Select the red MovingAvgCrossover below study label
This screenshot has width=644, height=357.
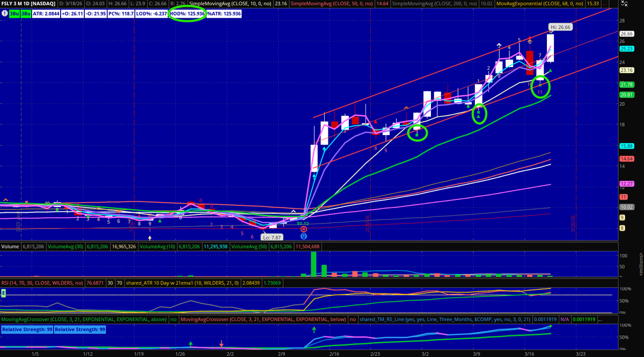point(263,319)
